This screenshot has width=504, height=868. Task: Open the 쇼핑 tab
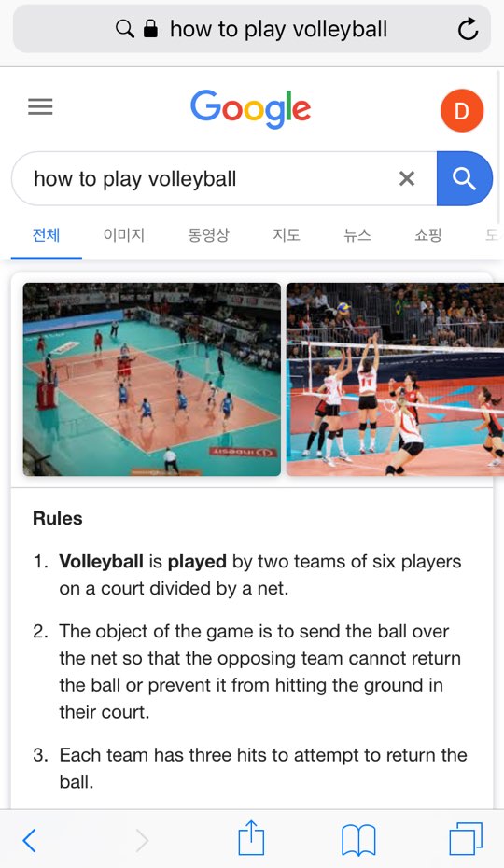(428, 234)
